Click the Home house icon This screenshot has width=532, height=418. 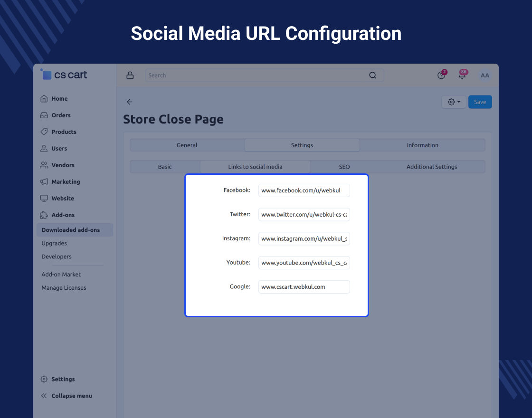point(44,99)
